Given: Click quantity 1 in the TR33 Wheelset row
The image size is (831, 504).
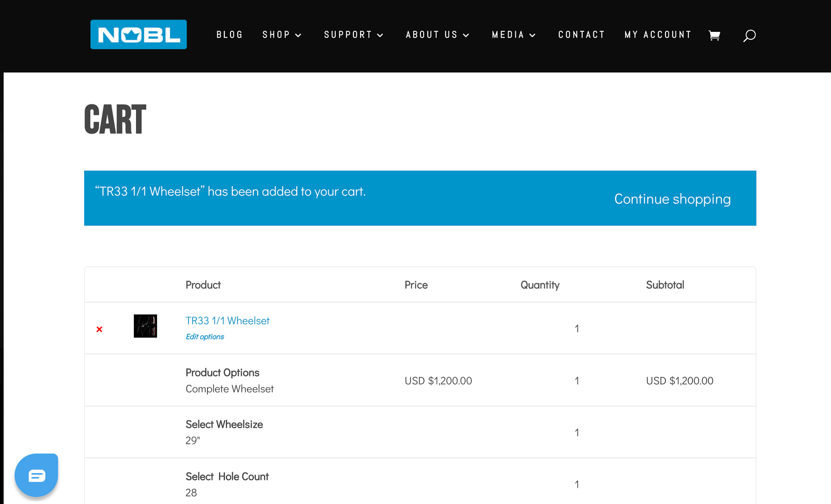Looking at the screenshot, I should pos(577,329).
